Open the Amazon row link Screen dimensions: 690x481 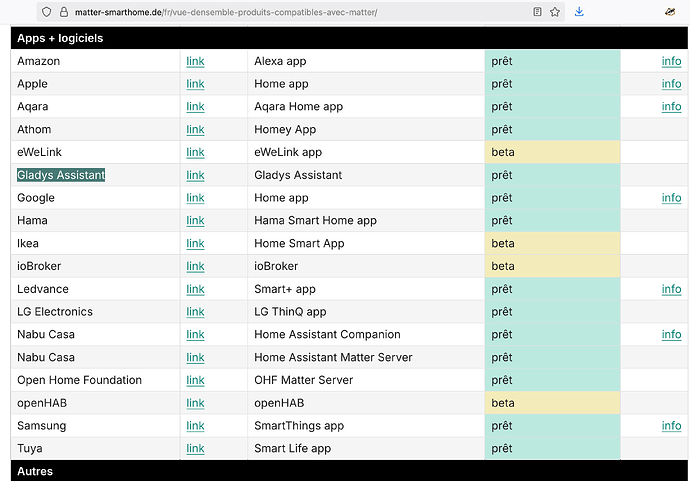click(195, 61)
